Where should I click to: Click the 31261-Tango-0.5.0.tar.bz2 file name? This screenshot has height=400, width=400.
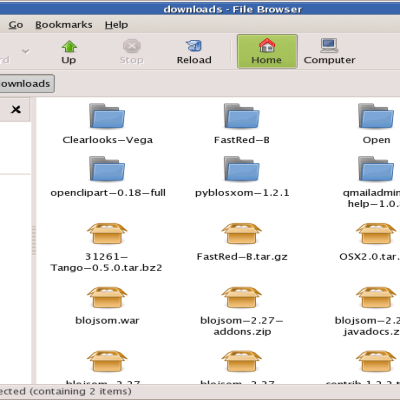(106, 262)
